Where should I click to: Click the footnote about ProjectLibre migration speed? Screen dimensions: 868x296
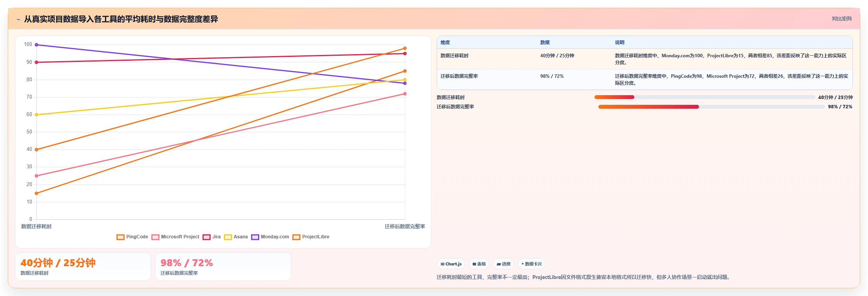(584, 277)
